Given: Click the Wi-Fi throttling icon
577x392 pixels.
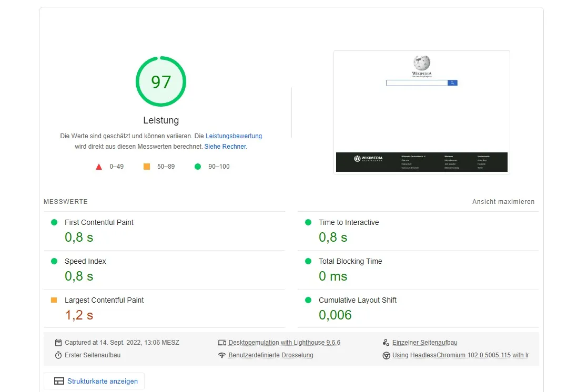Looking at the screenshot, I should [222, 355].
